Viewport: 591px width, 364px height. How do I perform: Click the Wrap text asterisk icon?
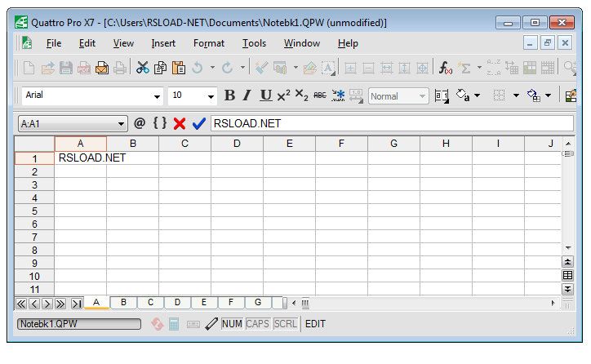338,95
